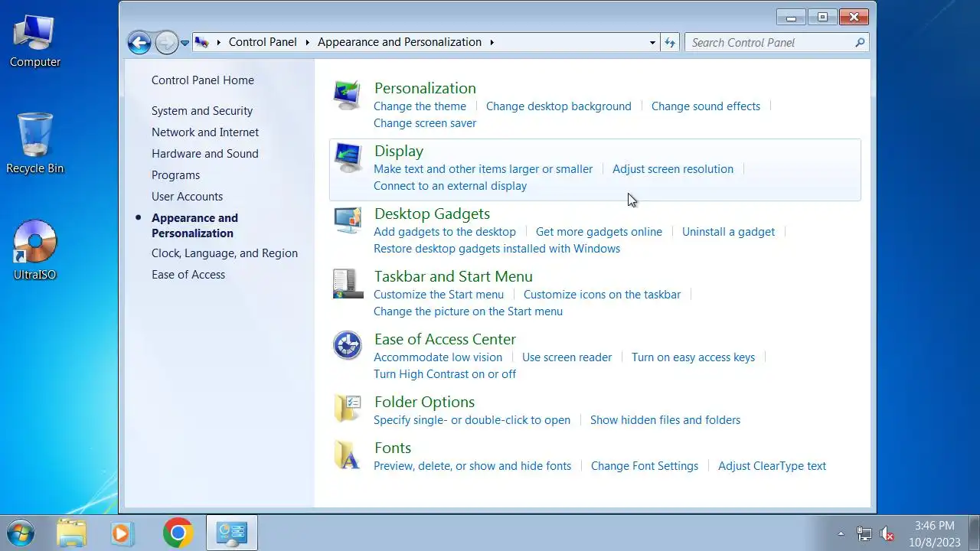The width and height of the screenshot is (980, 551).
Task: Click Change desktop background link
Action: 559,106
